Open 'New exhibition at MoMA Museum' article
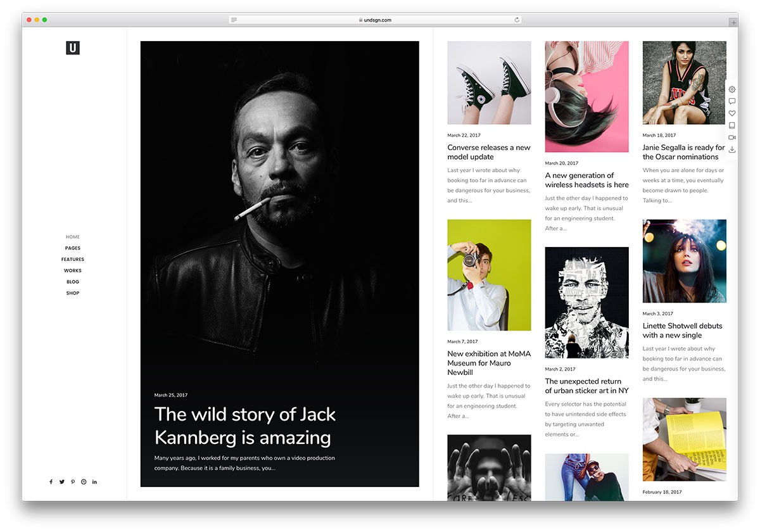760x532 pixels. click(x=489, y=363)
